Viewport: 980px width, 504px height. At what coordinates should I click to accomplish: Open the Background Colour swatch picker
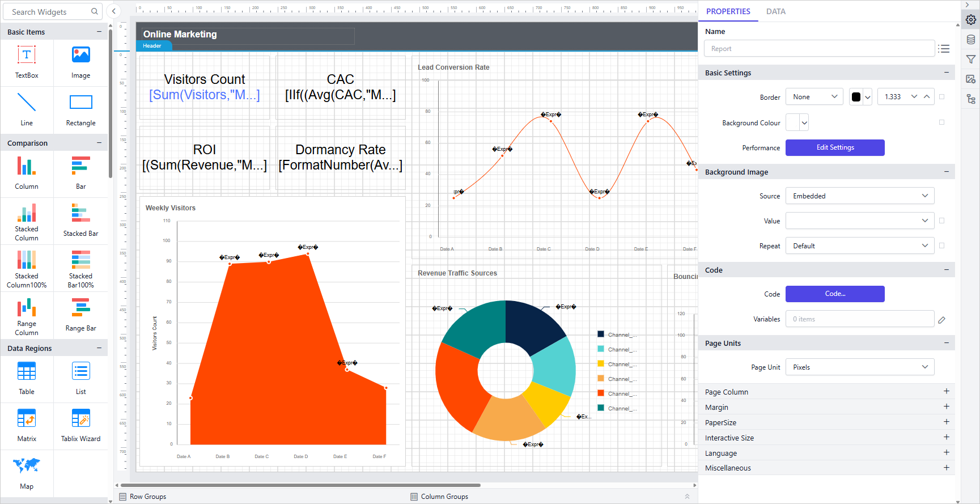[x=797, y=122]
